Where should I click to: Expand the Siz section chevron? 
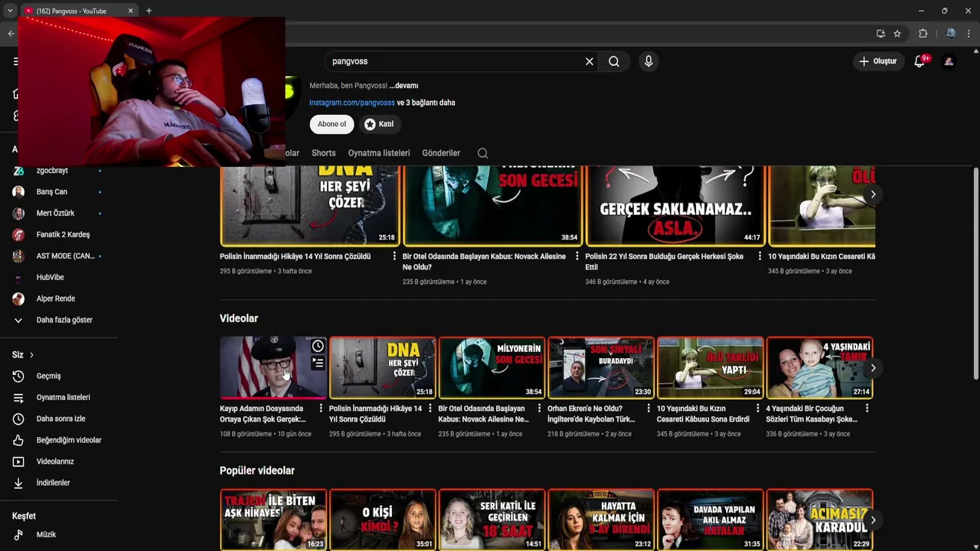tap(31, 355)
